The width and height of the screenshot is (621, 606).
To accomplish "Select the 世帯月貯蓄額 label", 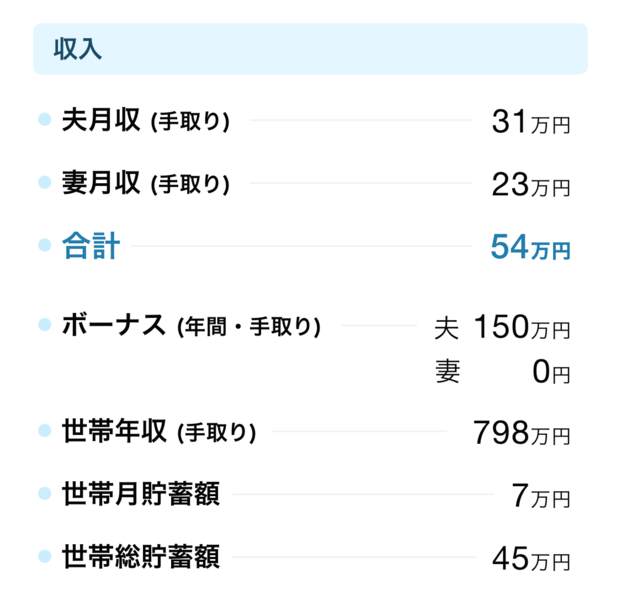I will point(141,494).
